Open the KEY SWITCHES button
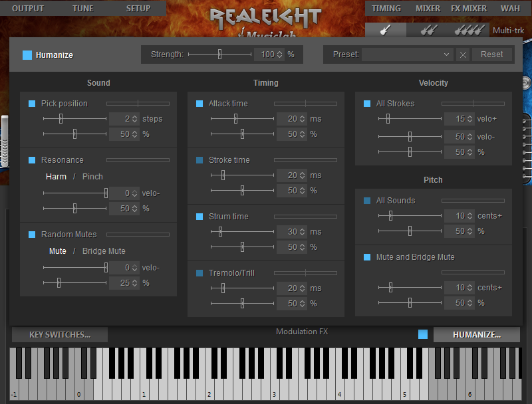 (60, 334)
